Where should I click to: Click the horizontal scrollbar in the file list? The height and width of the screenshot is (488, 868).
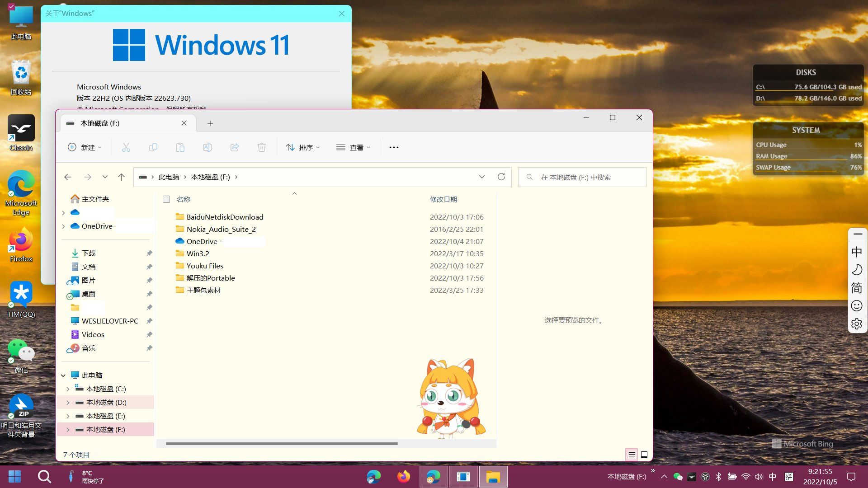282,444
